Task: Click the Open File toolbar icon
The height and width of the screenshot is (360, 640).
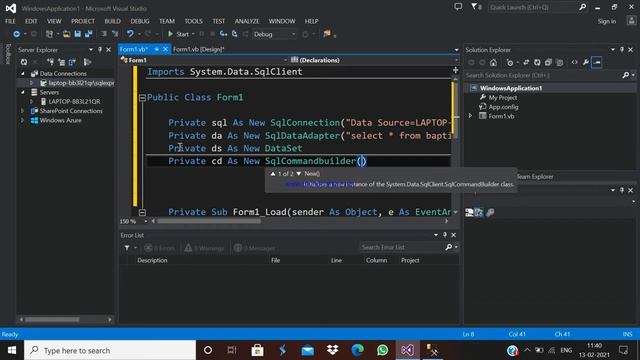Action: point(67,34)
